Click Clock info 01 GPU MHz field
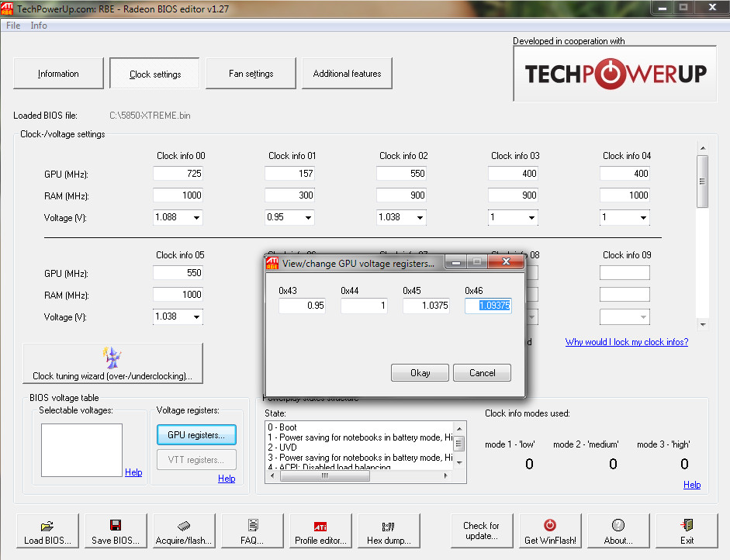 [289, 174]
